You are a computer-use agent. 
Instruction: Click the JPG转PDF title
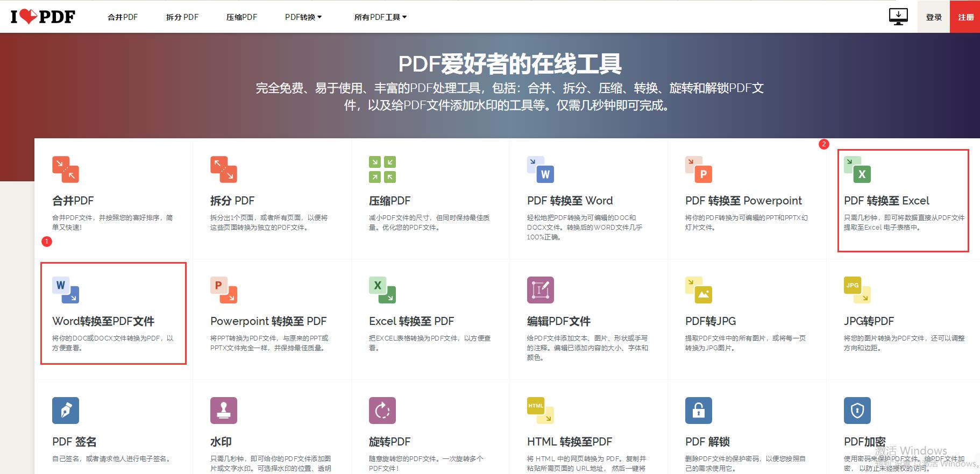click(869, 321)
